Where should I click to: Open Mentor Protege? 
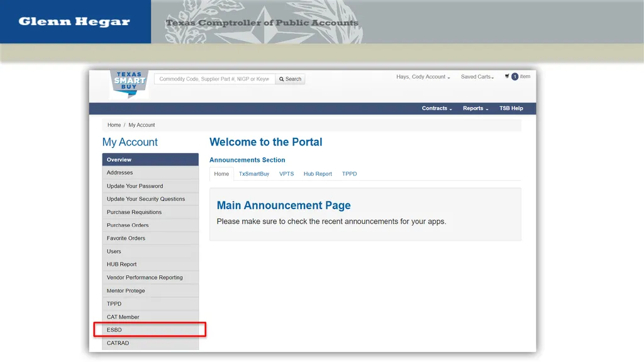pyautogui.click(x=150, y=291)
